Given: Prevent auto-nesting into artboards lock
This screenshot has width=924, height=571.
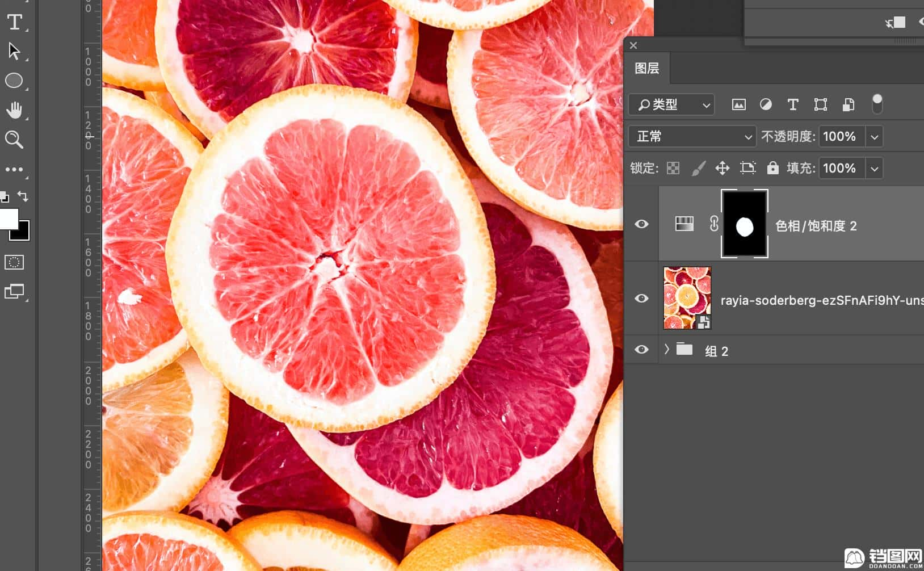Looking at the screenshot, I should click(748, 168).
